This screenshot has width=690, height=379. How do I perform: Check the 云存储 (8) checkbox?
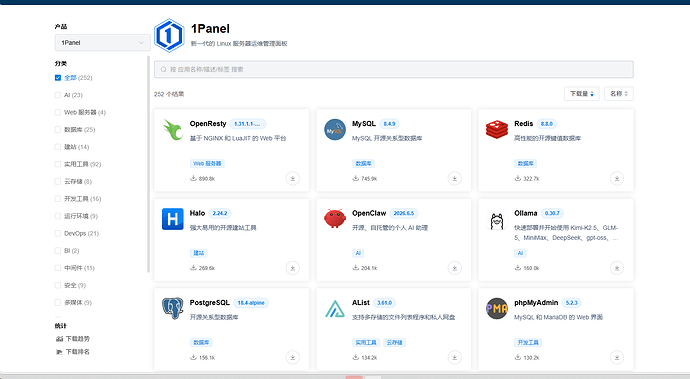click(x=58, y=181)
